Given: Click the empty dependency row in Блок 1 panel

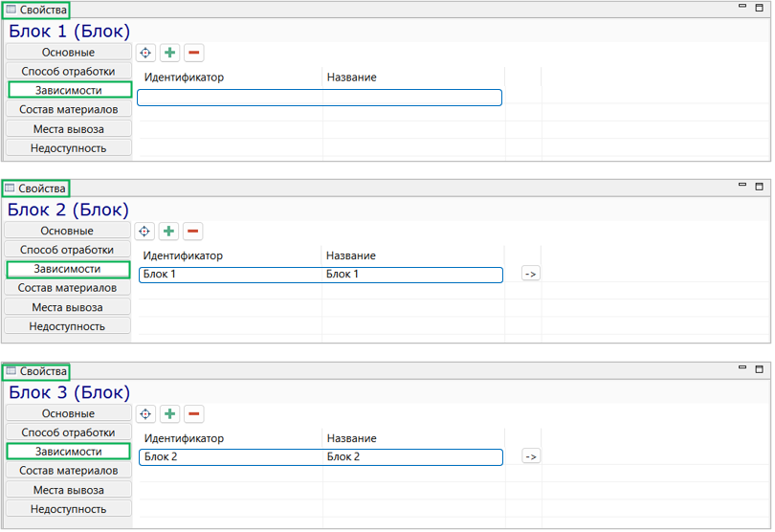Looking at the screenshot, I should tap(320, 98).
